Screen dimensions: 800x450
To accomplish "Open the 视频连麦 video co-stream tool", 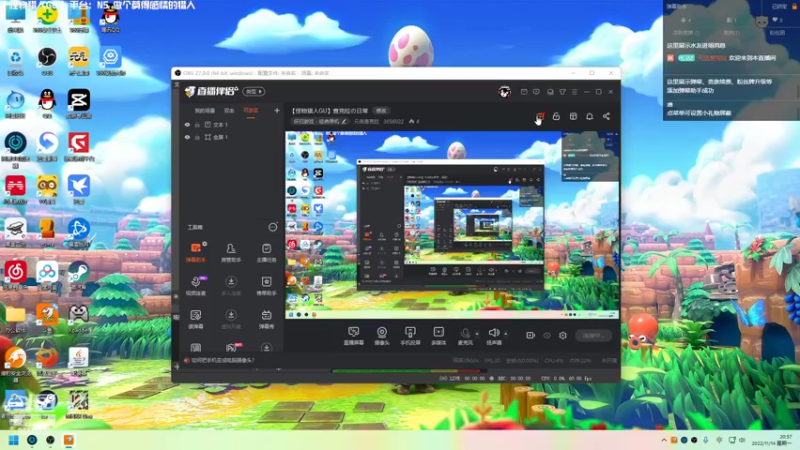I will [x=196, y=286].
